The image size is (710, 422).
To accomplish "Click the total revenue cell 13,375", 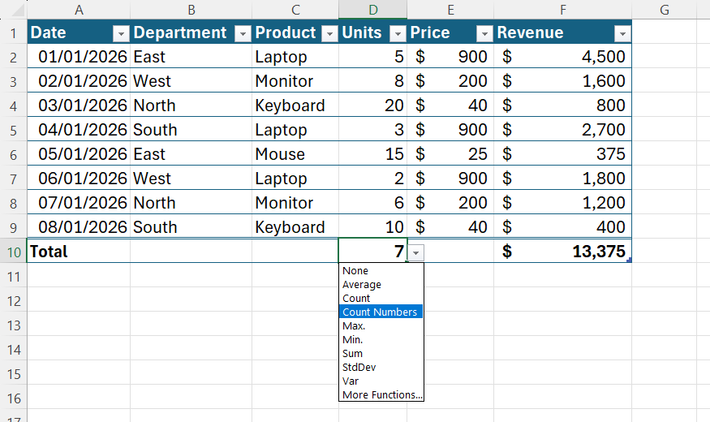I will 562,251.
